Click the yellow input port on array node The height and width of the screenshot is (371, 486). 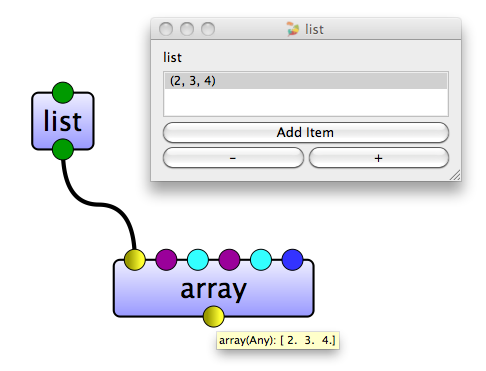[x=135, y=259]
